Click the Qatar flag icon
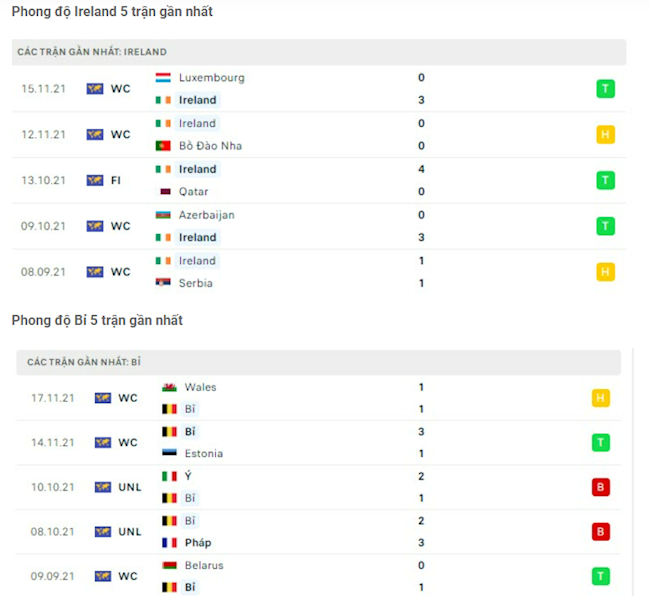Image resolution: width=650 pixels, height=604 pixels. click(164, 192)
